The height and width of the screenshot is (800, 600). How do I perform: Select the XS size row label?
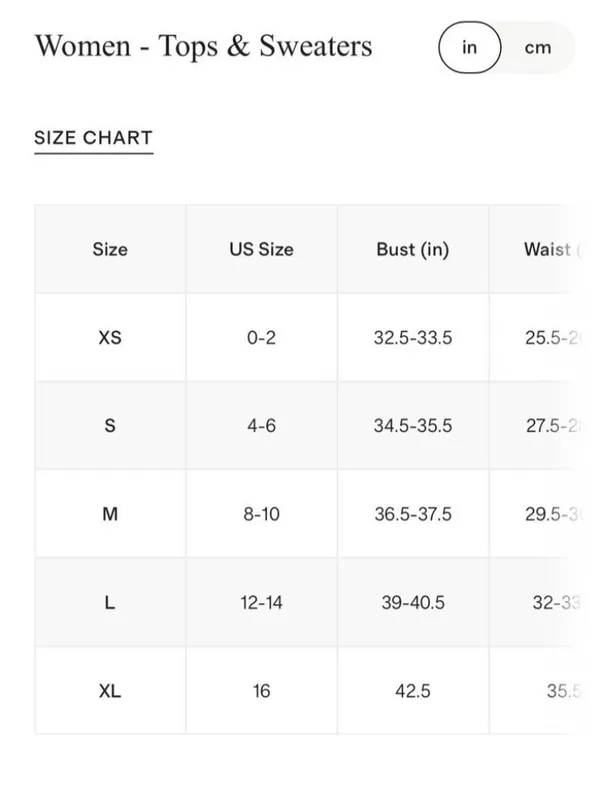click(110, 337)
